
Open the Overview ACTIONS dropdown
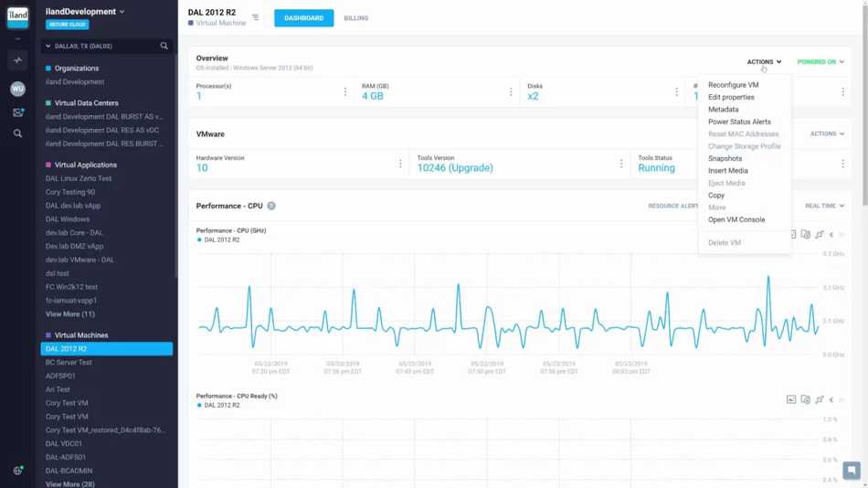pyautogui.click(x=764, y=61)
